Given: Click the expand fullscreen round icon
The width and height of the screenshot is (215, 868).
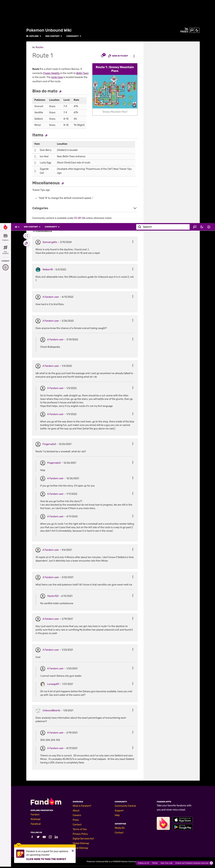Looking at the screenshot, I should [26, 236].
